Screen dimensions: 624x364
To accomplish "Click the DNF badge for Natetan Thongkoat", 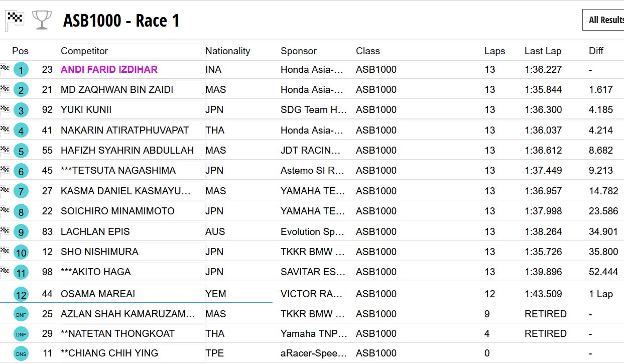I will coord(21,334).
